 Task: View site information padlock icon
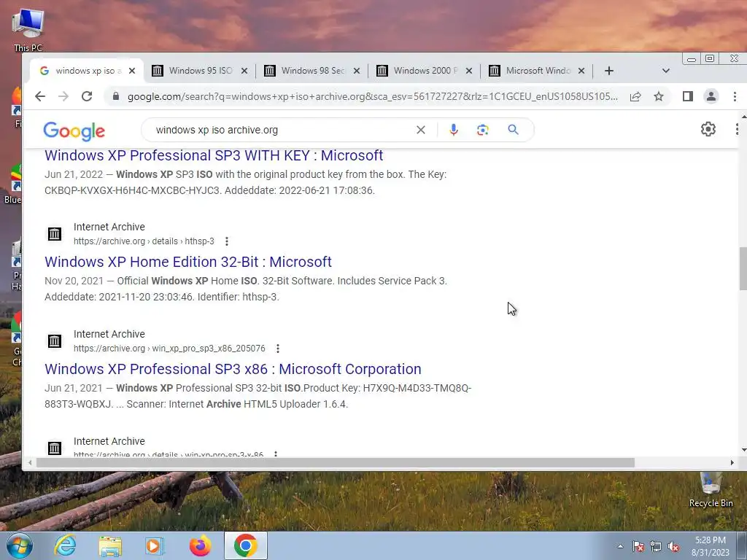tap(116, 97)
